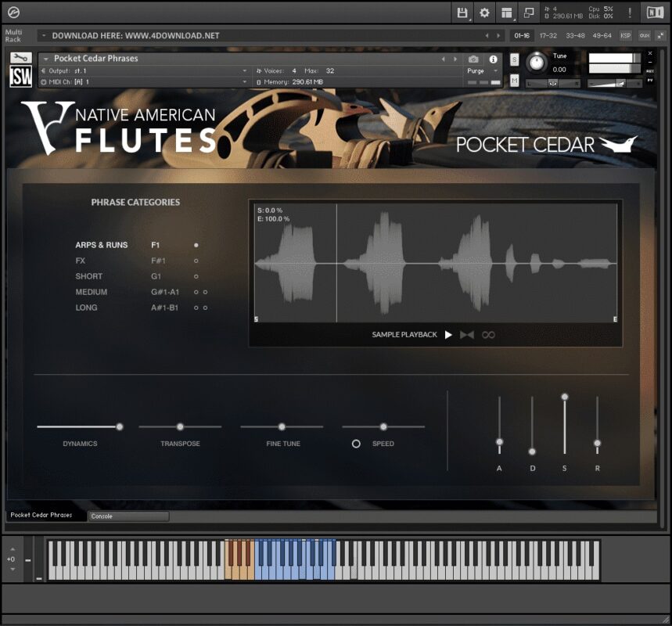This screenshot has width=672, height=626.
Task: Select the FX phrase category
Action: point(81,261)
